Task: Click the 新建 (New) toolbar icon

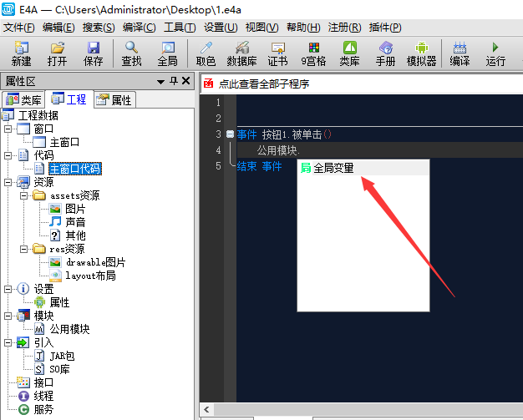Action: tap(21, 53)
